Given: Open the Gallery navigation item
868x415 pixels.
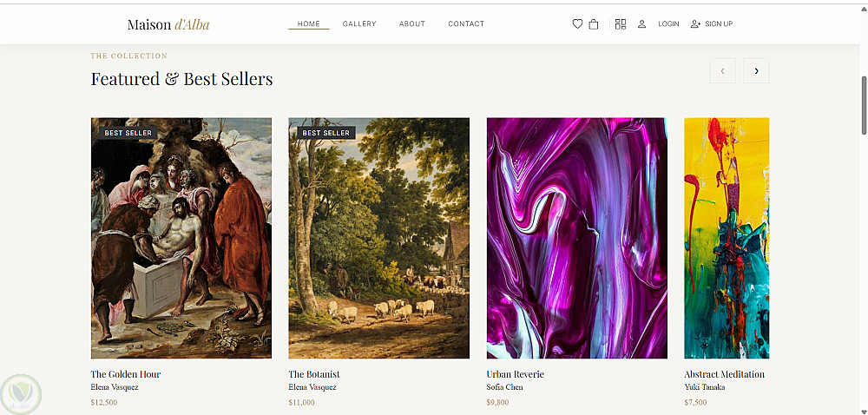Looking at the screenshot, I should pyautogui.click(x=359, y=23).
